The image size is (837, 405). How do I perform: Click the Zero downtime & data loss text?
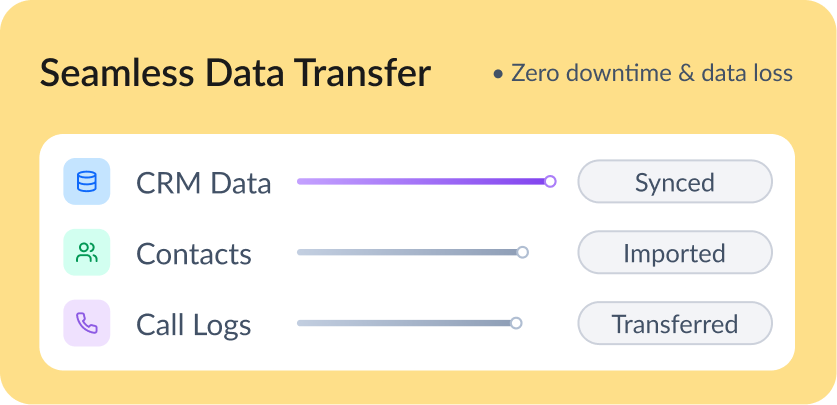click(x=652, y=74)
